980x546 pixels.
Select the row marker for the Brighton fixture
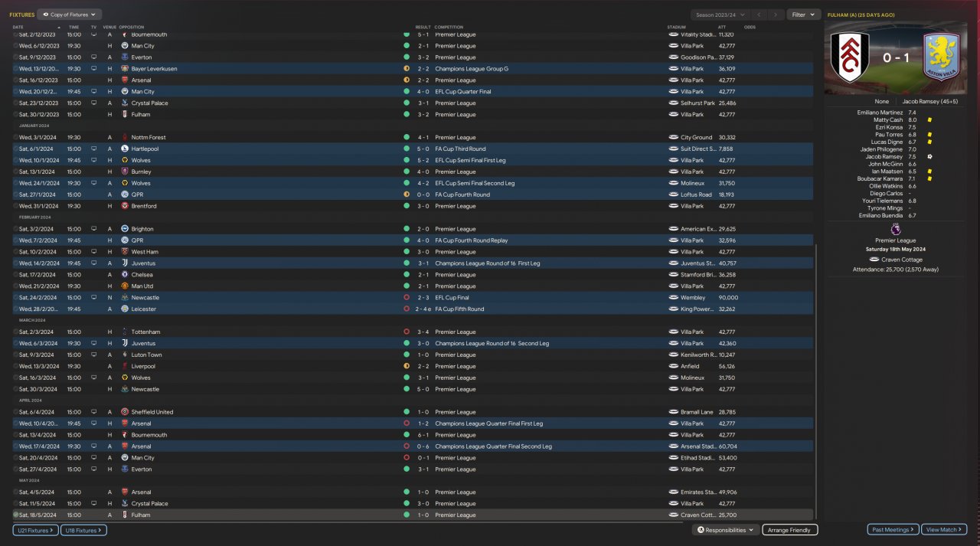15,229
